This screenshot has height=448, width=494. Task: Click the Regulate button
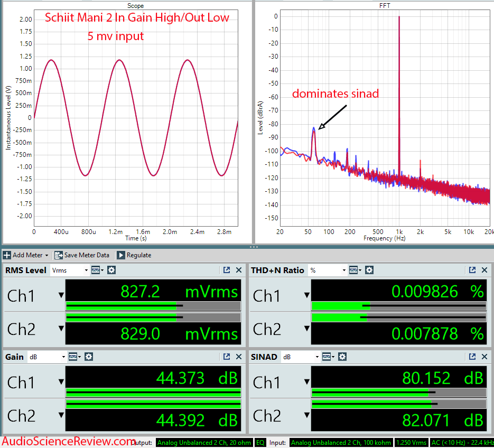[x=134, y=255]
